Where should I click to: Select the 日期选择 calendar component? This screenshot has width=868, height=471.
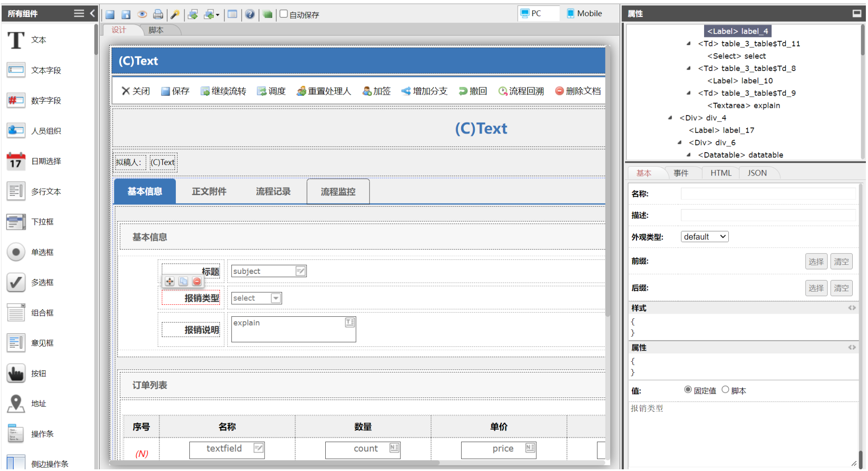click(16, 162)
